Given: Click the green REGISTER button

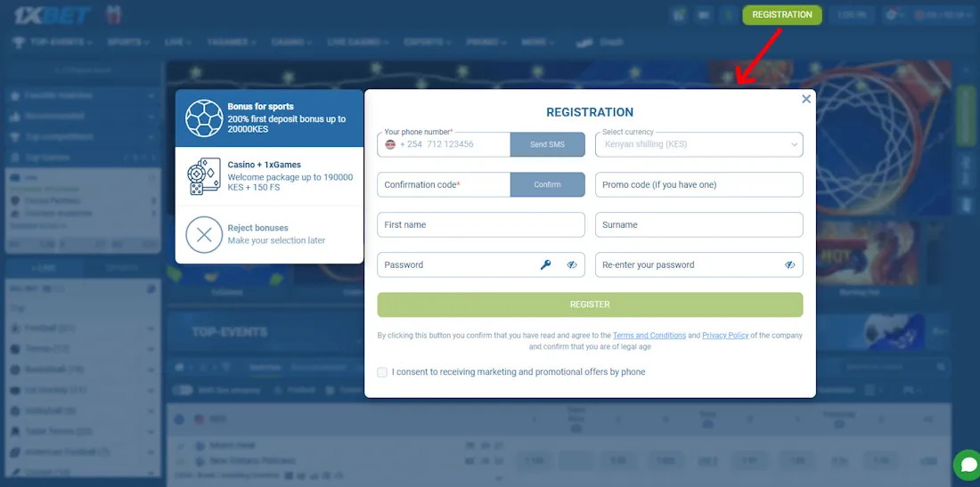Looking at the screenshot, I should [590, 304].
